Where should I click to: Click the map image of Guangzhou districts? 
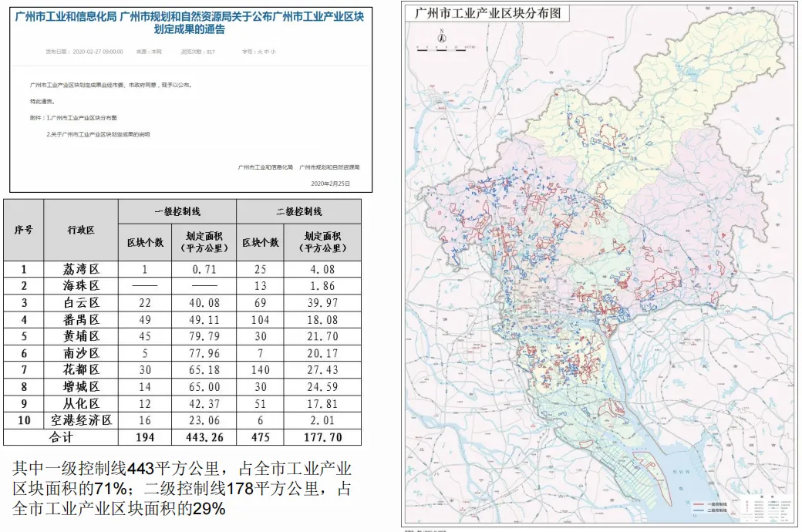[x=600, y=264]
